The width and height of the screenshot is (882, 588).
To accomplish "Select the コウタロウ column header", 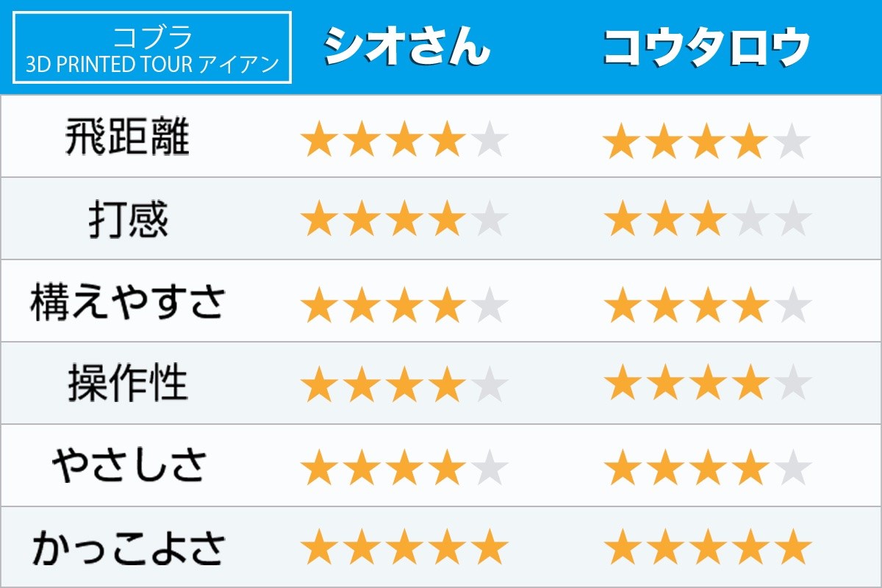I will tap(706, 47).
